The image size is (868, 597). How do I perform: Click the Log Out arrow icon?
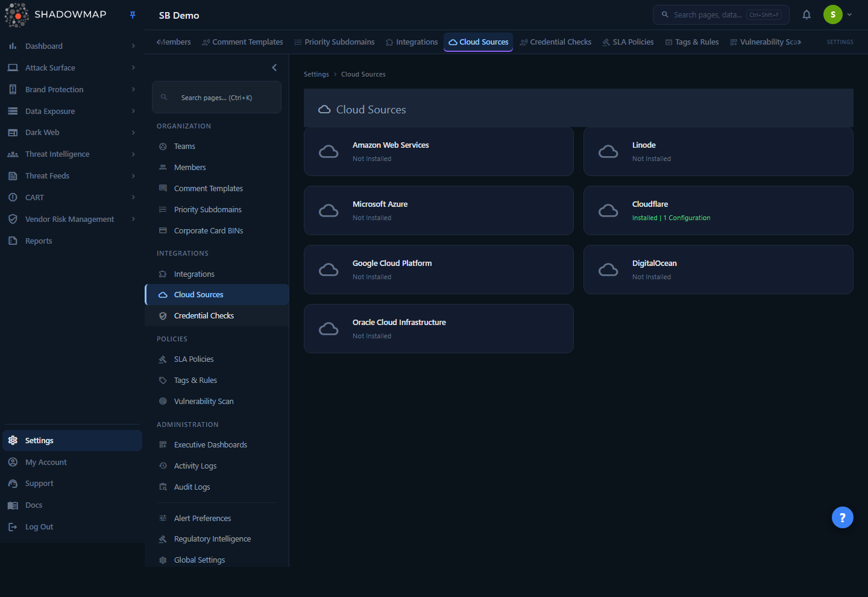13,527
